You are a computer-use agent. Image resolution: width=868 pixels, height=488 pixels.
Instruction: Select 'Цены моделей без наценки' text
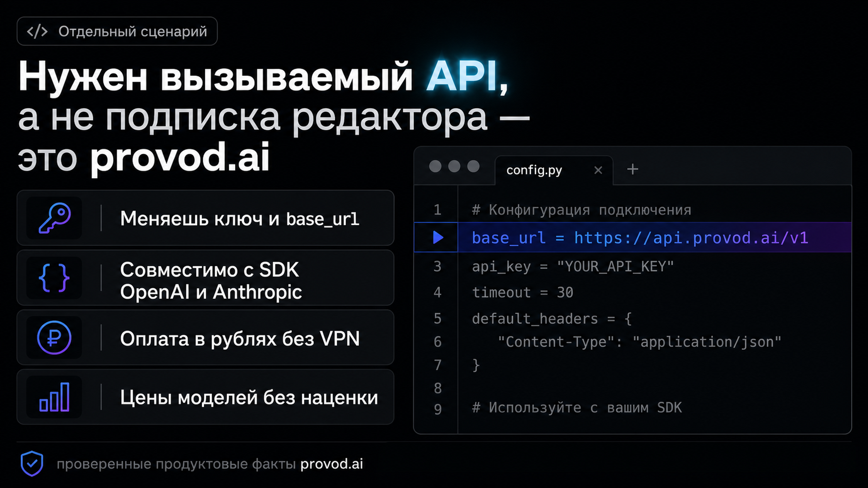(249, 397)
